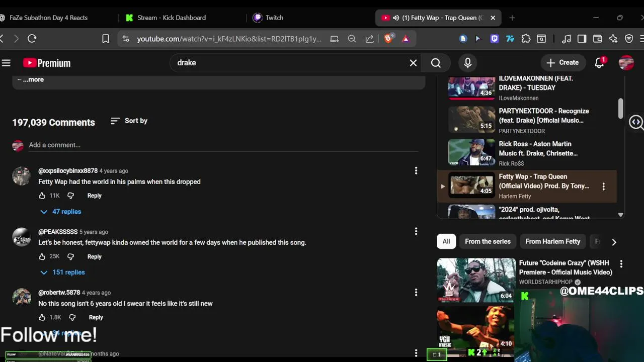644x362 pixels.
Task: Open Brave Wallet icon
Action: [x=598, y=39]
